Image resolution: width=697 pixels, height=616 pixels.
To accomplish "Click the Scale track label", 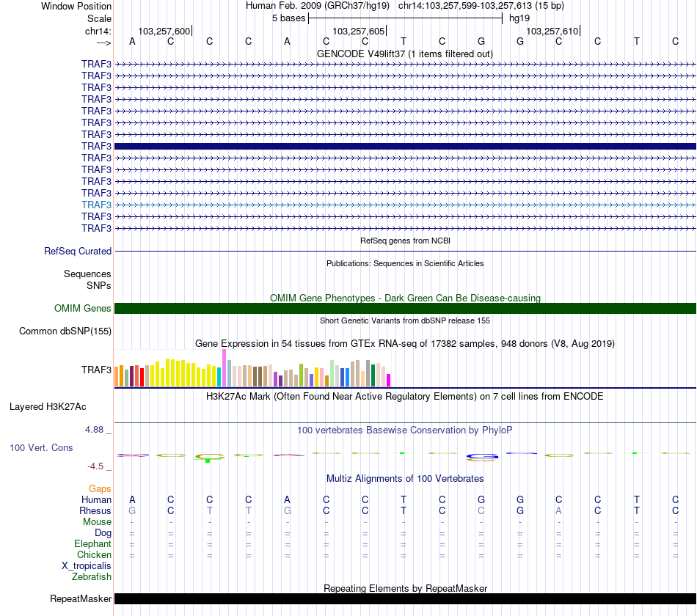I will 99,18.
